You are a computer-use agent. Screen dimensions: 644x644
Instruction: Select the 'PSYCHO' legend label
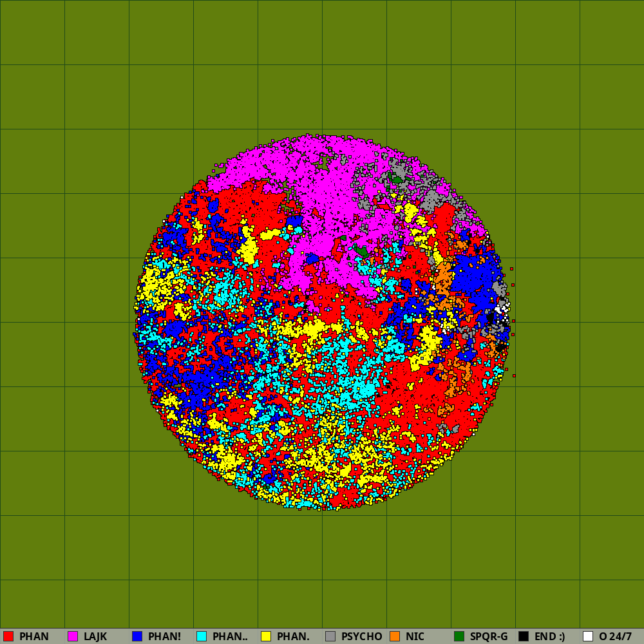pos(361,637)
